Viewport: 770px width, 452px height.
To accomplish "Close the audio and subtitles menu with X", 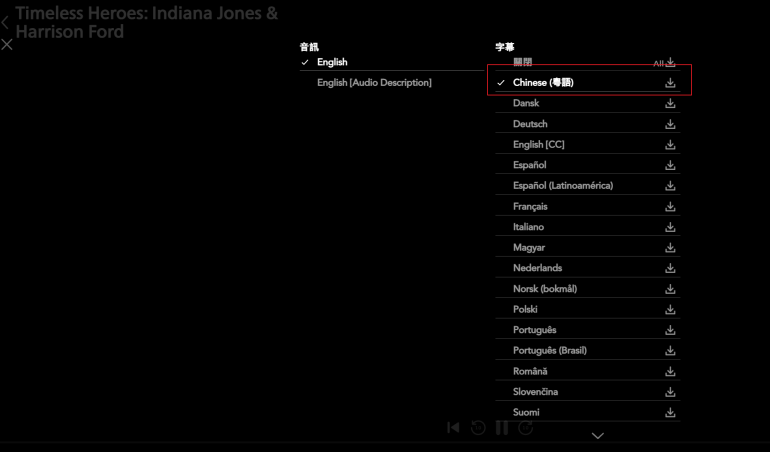I will point(7,45).
